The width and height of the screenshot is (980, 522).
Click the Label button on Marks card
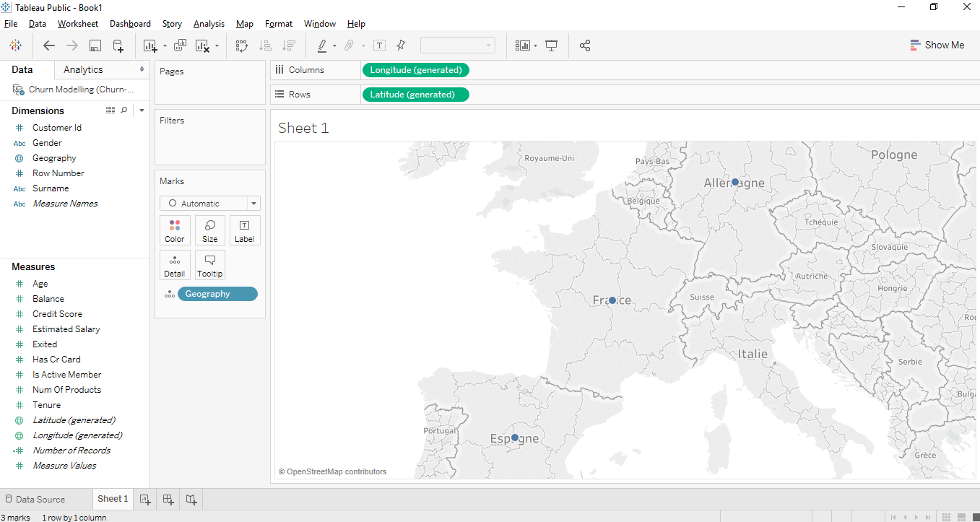[x=244, y=230]
